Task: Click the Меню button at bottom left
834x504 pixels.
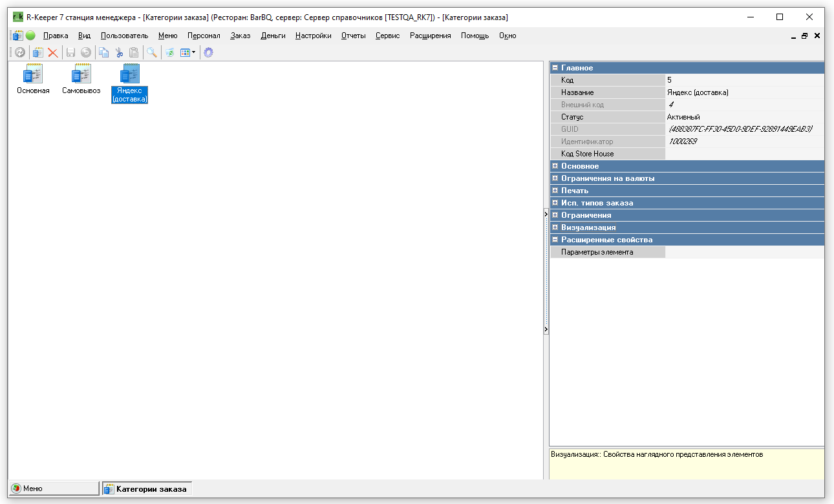Action: click(x=54, y=488)
